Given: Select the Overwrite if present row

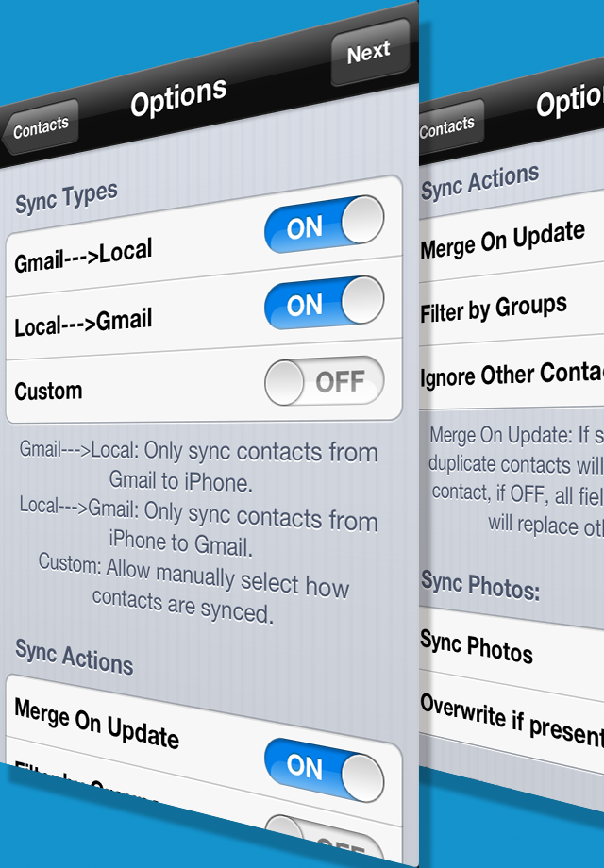Looking at the screenshot, I should click(512, 721).
